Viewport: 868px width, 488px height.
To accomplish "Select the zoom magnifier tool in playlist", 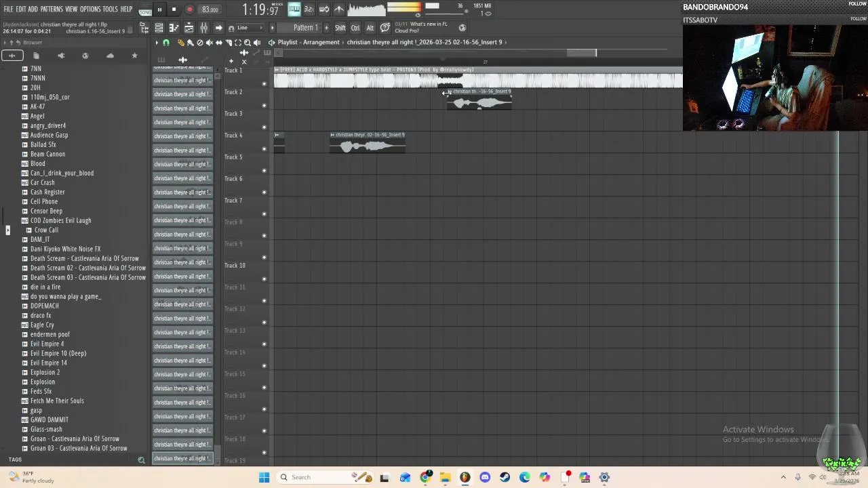I will coord(247,42).
